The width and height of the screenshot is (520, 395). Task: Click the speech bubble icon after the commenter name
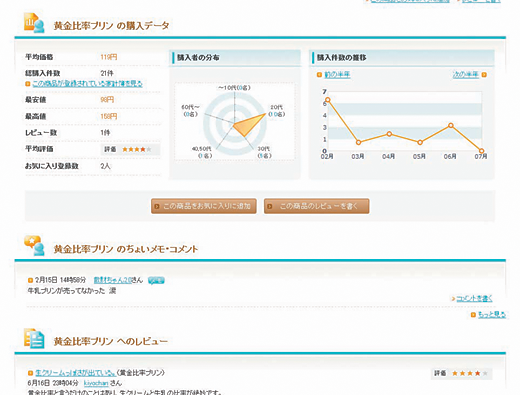156,281
